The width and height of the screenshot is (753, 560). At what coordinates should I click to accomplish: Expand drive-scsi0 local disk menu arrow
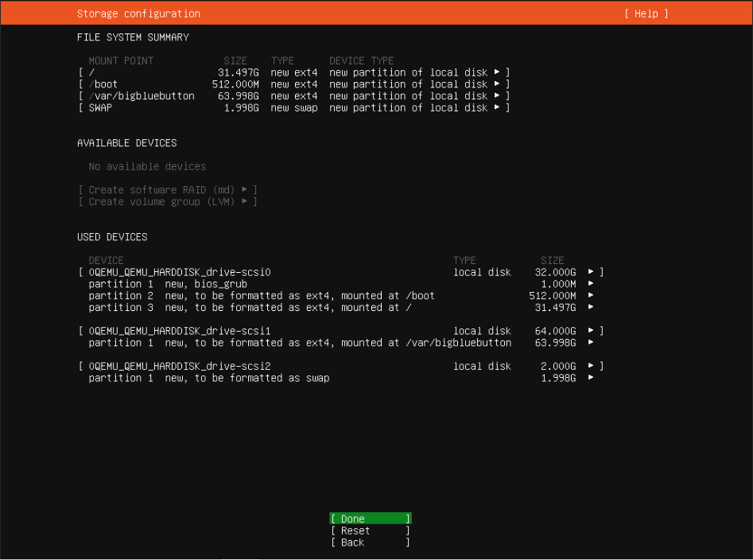tap(591, 272)
